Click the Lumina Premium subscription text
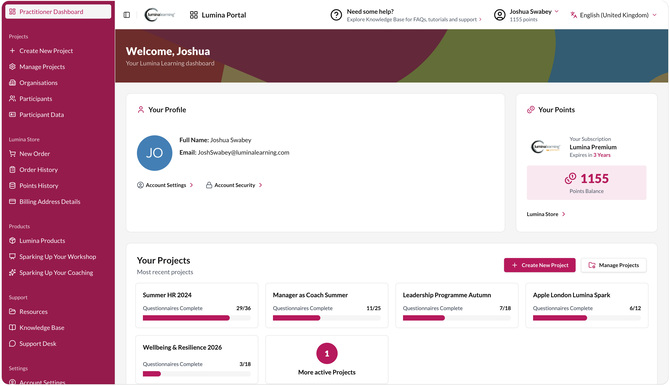This screenshot has width=670, height=386. (593, 147)
